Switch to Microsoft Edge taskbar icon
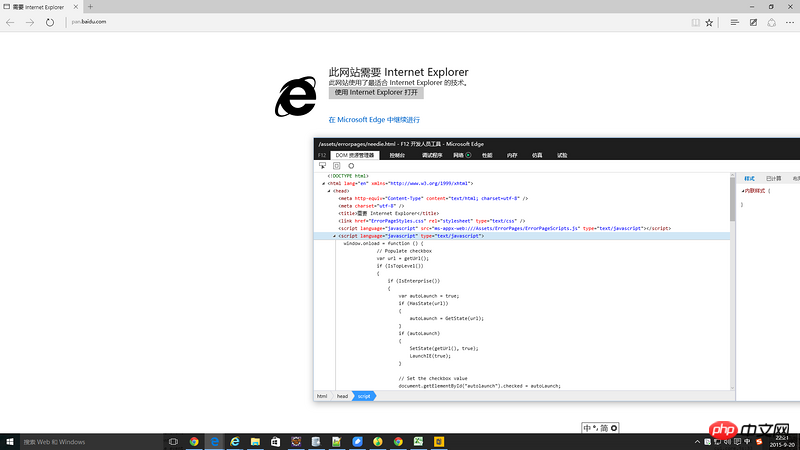Viewport: 800px width, 450px height. click(215, 442)
